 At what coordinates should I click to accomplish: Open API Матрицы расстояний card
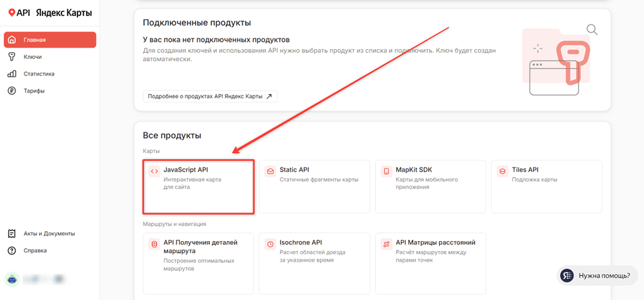tap(430, 264)
